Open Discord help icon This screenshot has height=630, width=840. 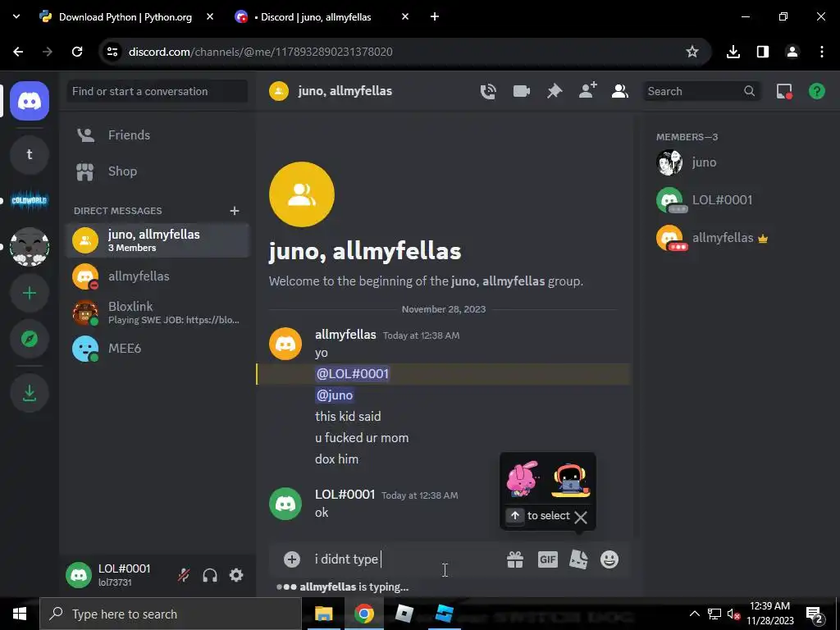(x=817, y=91)
